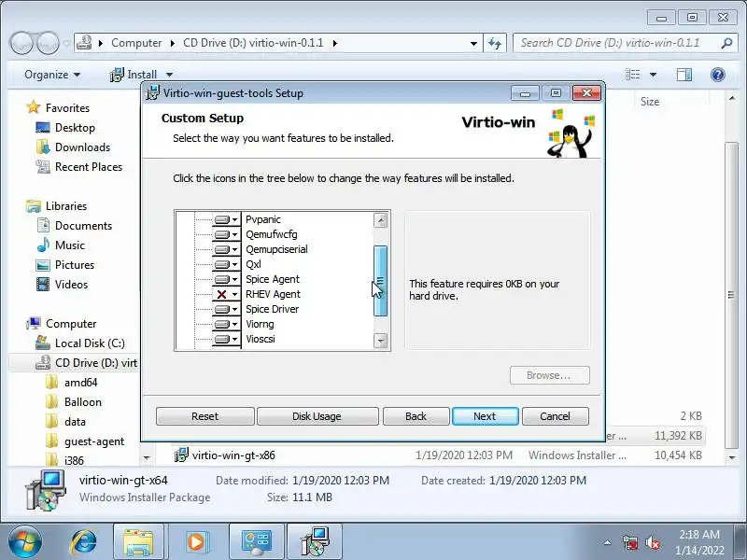
Task: Click the Explorer Back navigation button
Action: pos(21,43)
